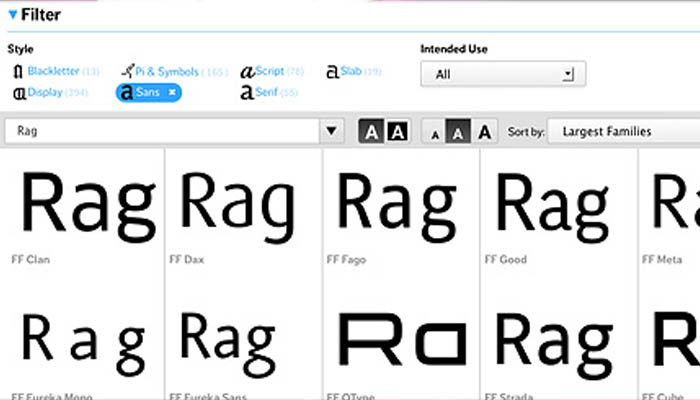Open the FF Good font link
700x400 pixels.
505,260
